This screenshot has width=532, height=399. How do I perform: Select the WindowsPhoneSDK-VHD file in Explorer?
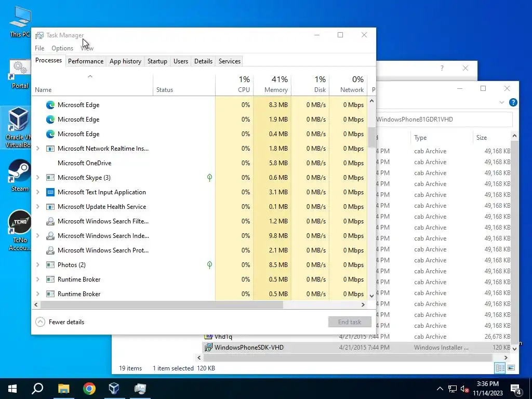click(356, 348)
